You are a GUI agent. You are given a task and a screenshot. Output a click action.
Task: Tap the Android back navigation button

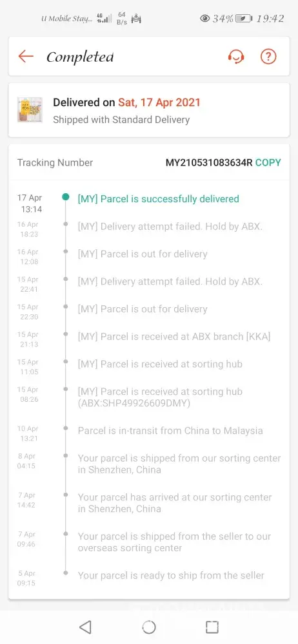(85, 627)
